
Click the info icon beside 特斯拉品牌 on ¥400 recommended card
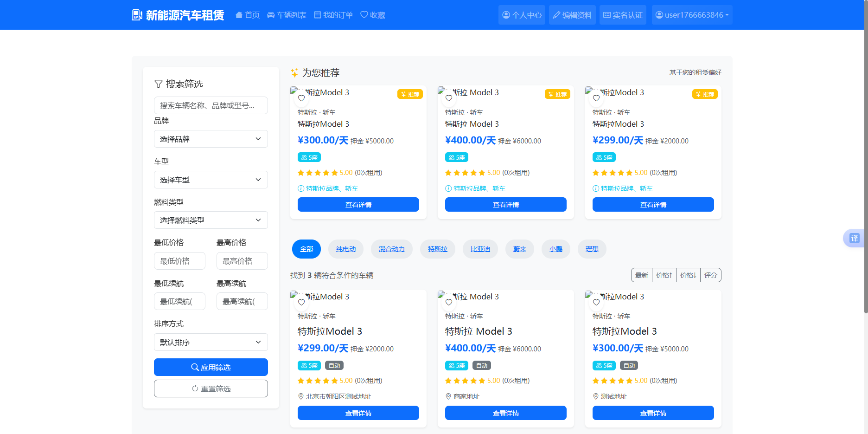(448, 188)
